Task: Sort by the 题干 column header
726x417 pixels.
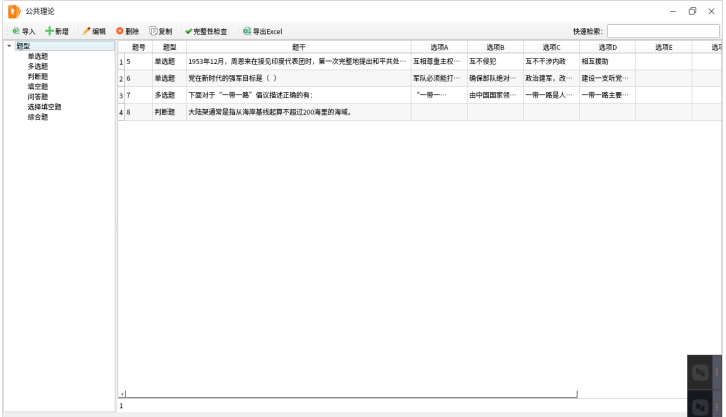Action: [299, 47]
